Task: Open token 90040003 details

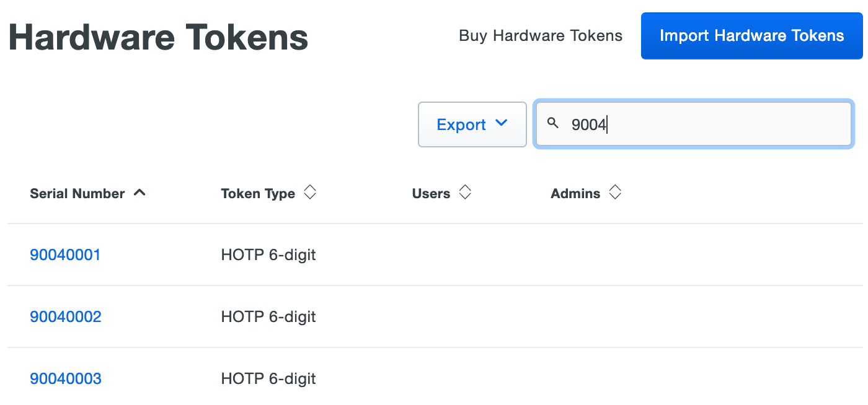Action: click(x=65, y=378)
